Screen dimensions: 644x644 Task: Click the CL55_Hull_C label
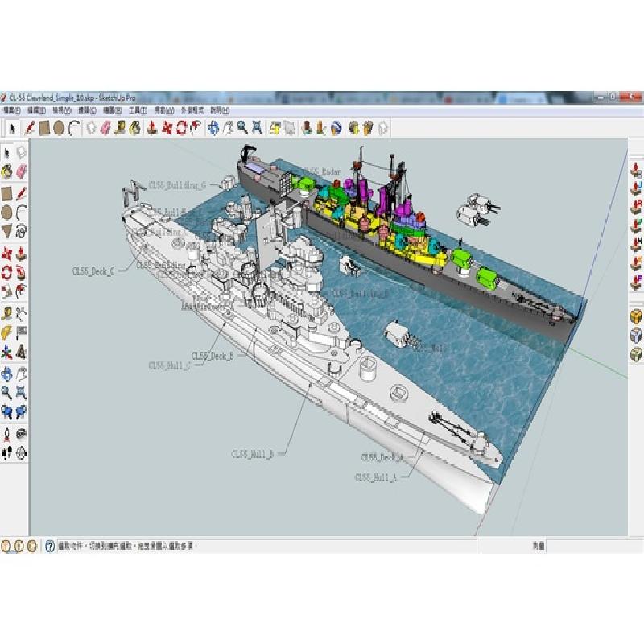tap(170, 365)
